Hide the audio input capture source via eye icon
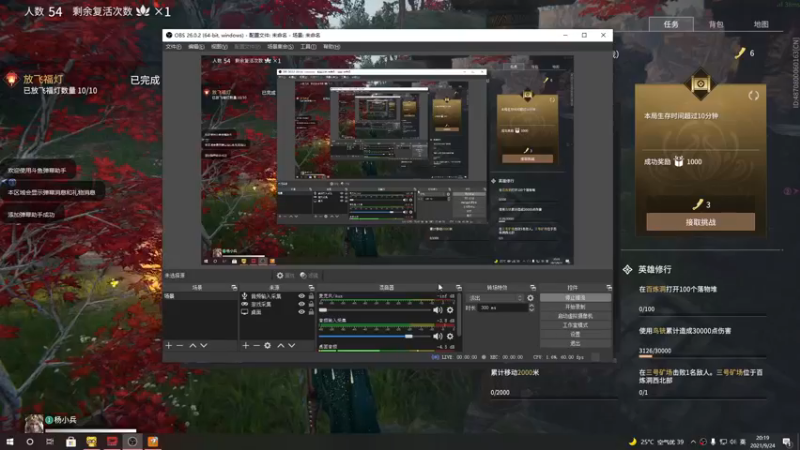Image resolution: width=800 pixels, height=450 pixels. 302,296
